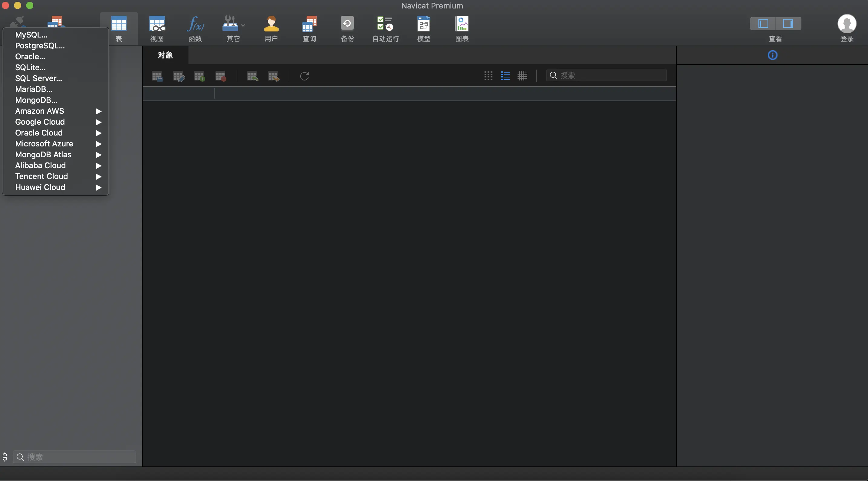Click the 函数 (Functions) f(x) icon
This screenshot has width=868, height=481.
point(195,24)
